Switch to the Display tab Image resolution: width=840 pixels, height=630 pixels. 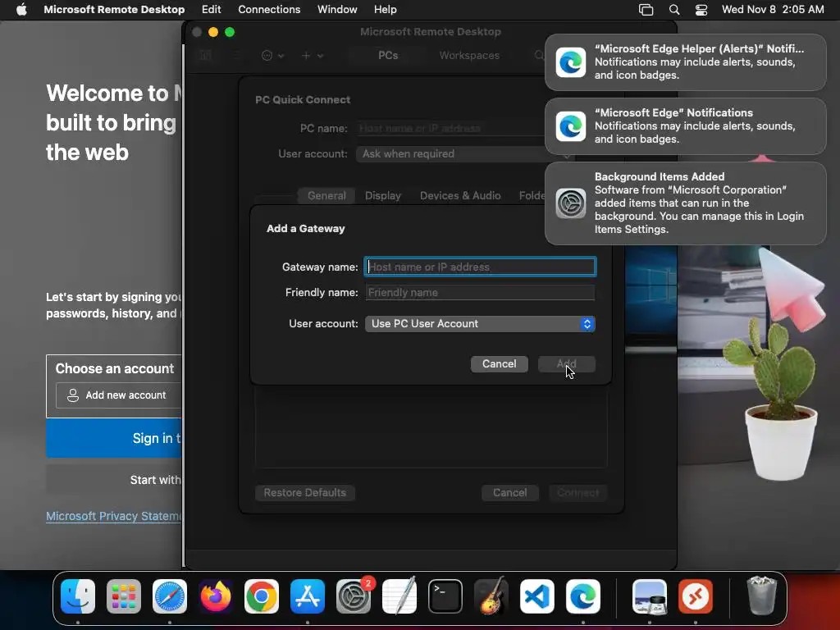[383, 195]
